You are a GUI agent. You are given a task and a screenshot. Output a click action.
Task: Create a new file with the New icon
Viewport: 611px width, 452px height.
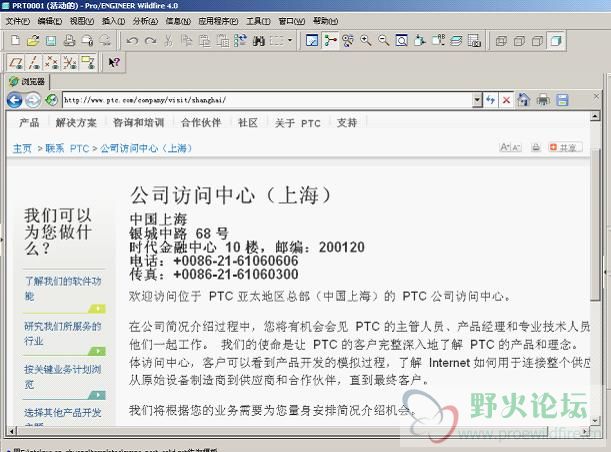click(15, 41)
